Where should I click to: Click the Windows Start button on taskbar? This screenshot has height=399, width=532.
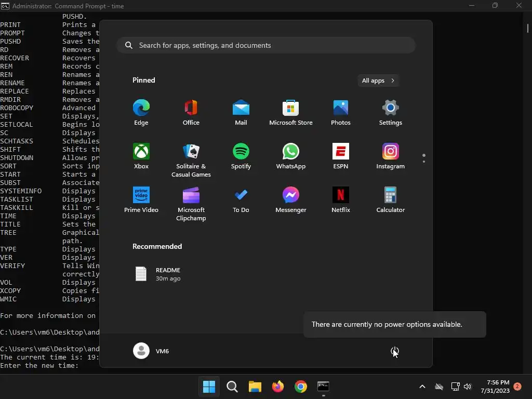coord(209,386)
